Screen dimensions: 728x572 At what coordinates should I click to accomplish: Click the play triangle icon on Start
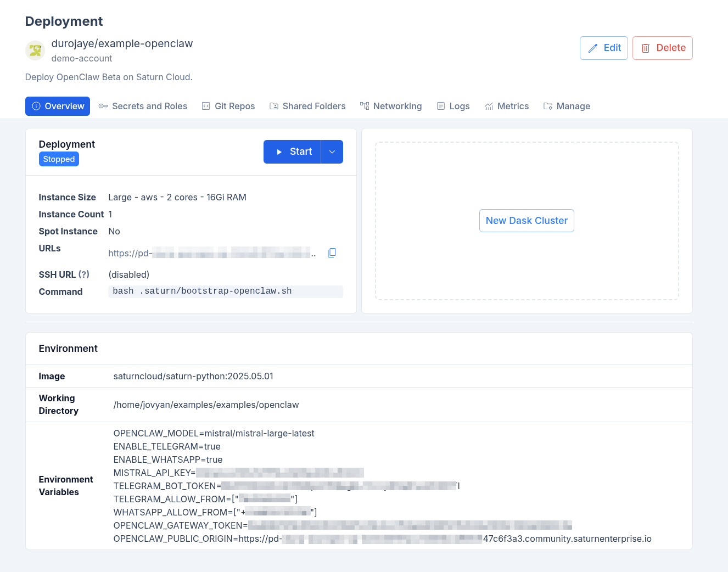pos(279,152)
